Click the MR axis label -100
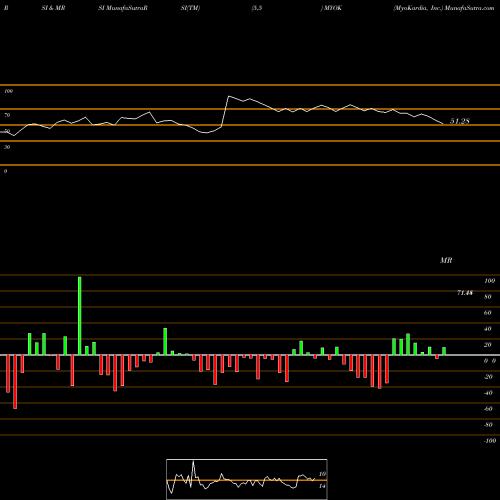The image size is (500, 500). coord(490,441)
